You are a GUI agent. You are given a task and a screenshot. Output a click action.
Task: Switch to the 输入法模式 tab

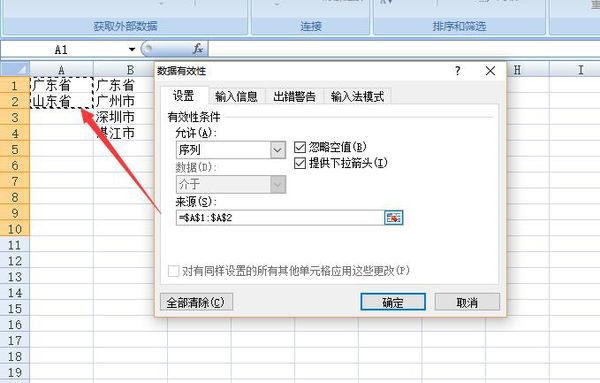coord(357,96)
